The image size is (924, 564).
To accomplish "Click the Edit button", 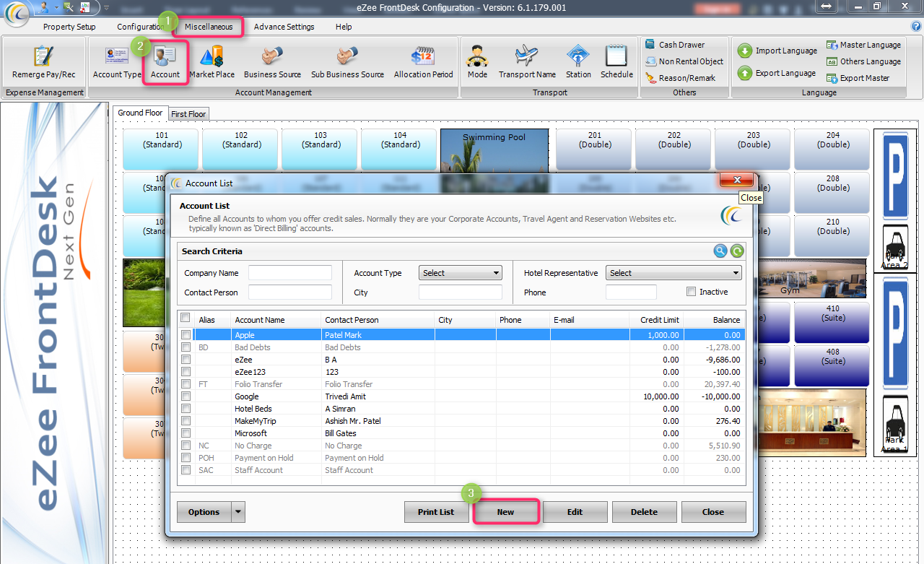I will [575, 512].
